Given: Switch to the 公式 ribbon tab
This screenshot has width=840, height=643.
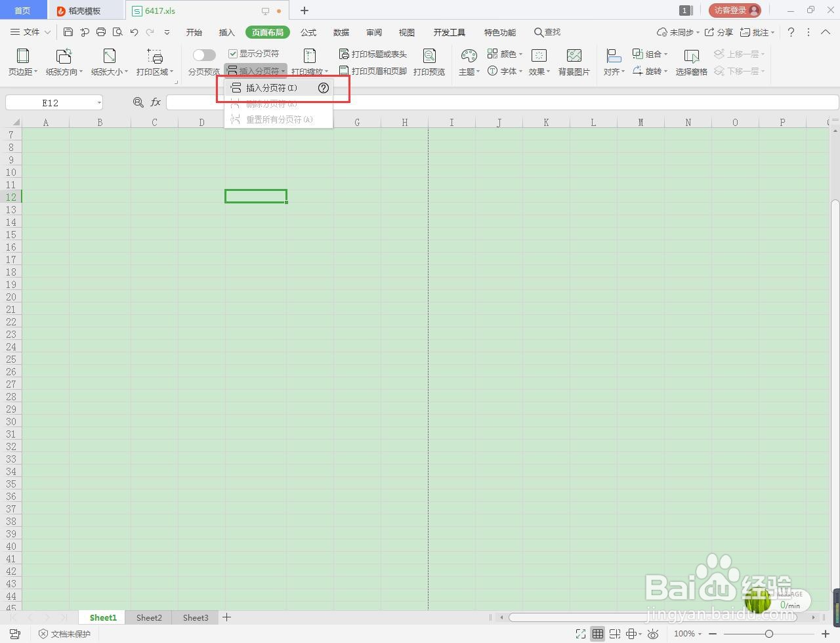Looking at the screenshot, I should point(308,31).
